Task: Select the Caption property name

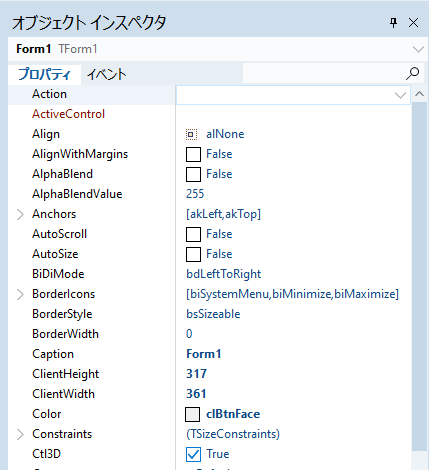Action: [x=53, y=354]
